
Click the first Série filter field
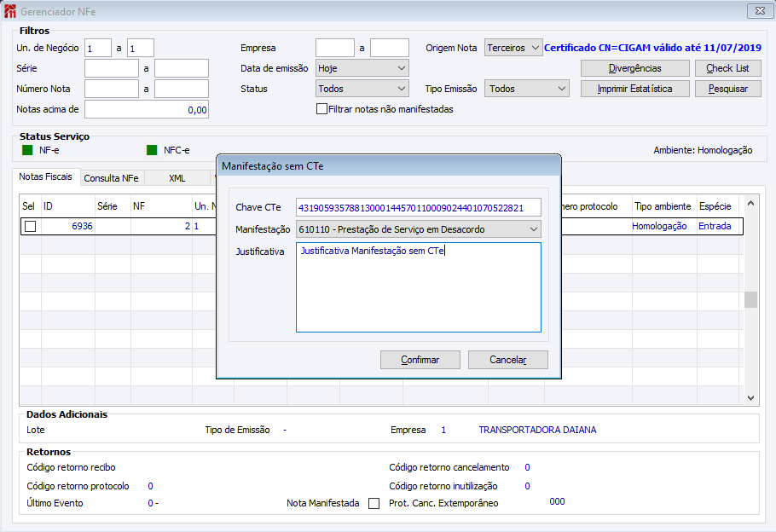pyautogui.click(x=112, y=68)
